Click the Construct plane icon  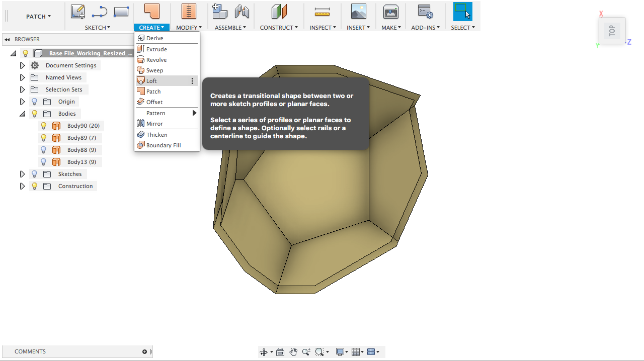pos(279,11)
